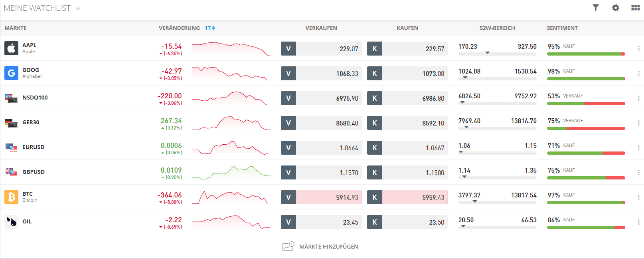Screen dimensions: 644x259
Task: Click the Apple logo icon for AAPL
Action: pos(11,48)
